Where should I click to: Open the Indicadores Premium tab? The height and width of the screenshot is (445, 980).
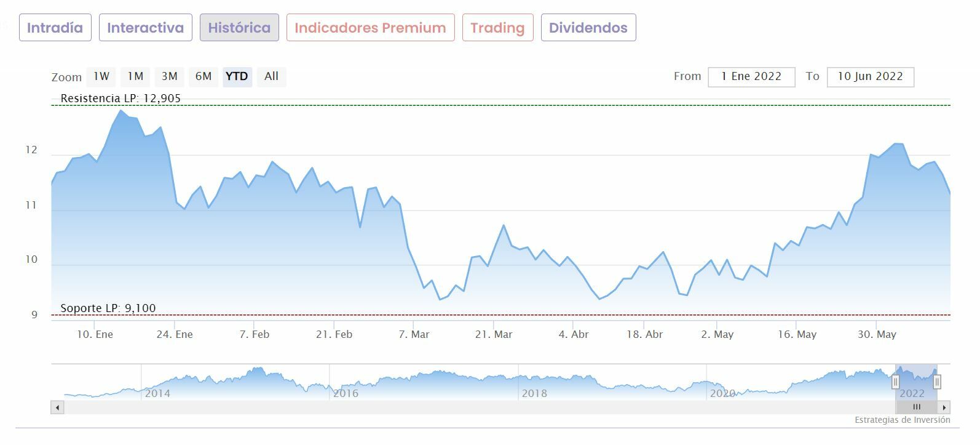370,28
